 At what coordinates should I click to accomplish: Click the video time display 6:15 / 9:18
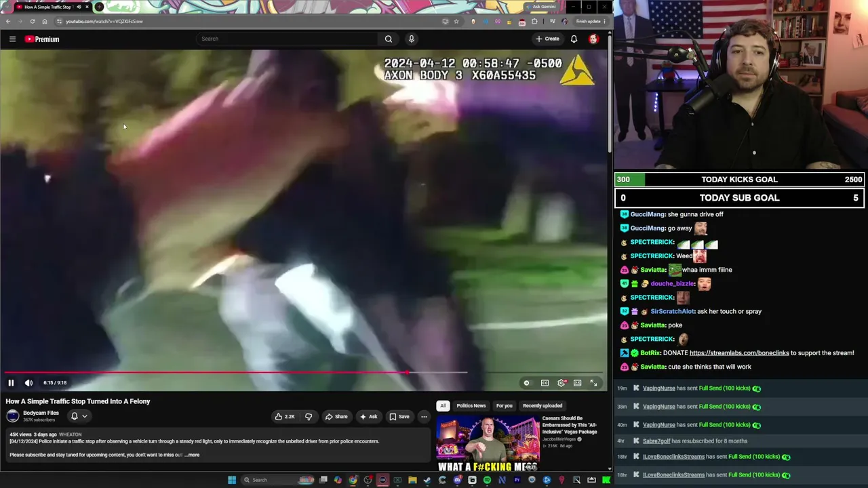pyautogui.click(x=55, y=383)
